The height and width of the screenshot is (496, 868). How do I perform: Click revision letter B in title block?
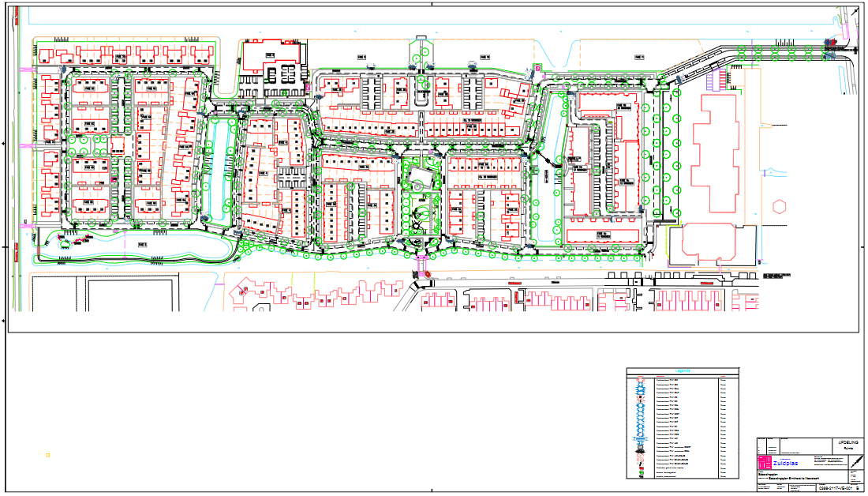[x=857, y=489]
